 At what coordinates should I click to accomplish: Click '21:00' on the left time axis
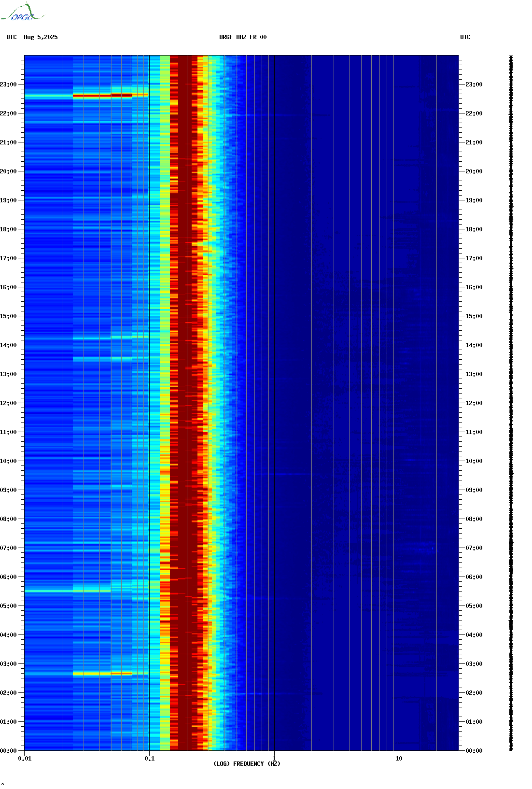click(8, 142)
